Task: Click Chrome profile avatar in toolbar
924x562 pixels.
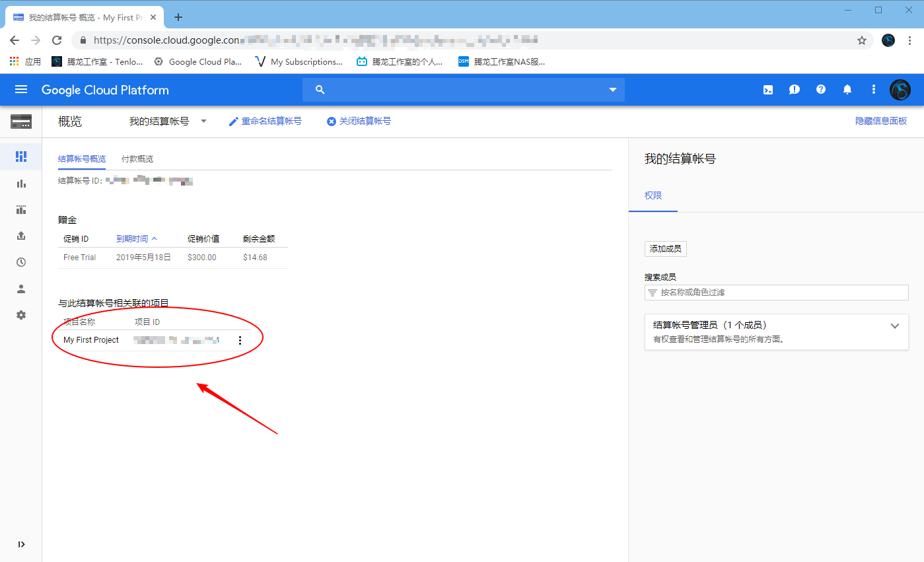Action: 888,40
